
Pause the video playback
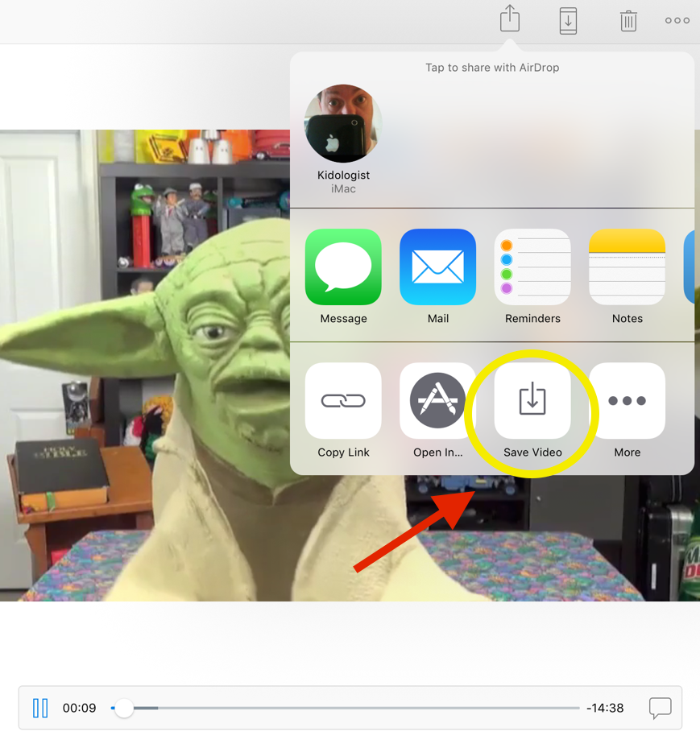[40, 708]
